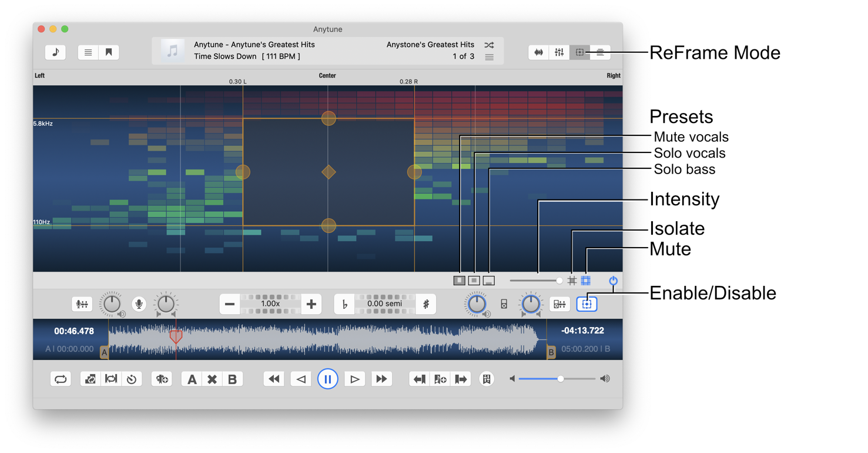Adjust the blue track gain knob
The width and height of the screenshot is (868, 453).
476,304
